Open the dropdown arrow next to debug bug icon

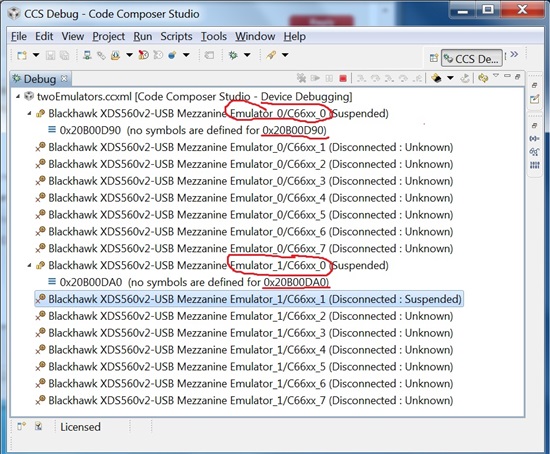click(x=247, y=55)
